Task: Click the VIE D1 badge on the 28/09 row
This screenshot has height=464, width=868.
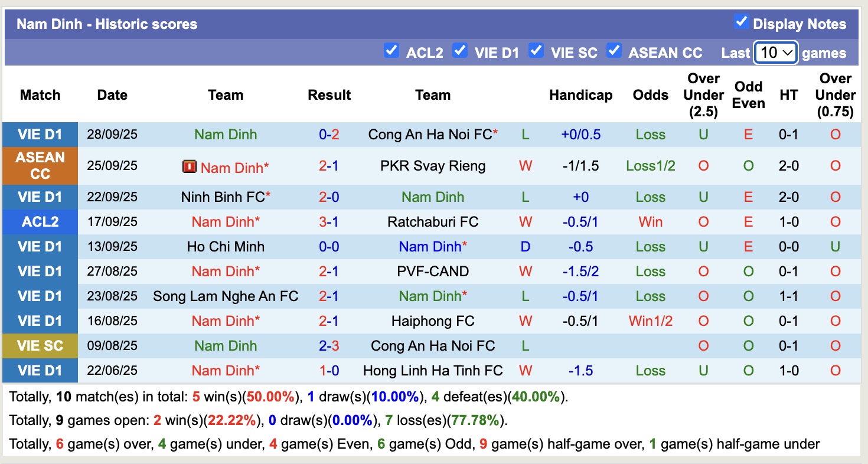Action: tap(40, 135)
